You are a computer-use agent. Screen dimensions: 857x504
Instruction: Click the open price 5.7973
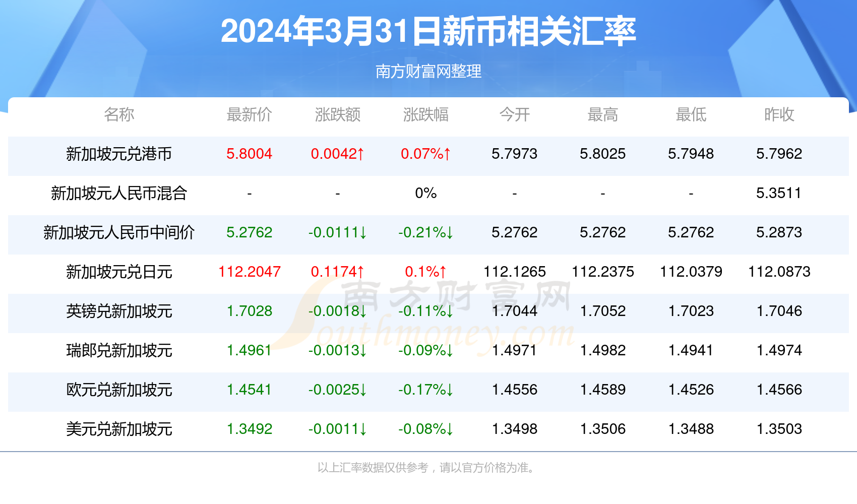514,154
